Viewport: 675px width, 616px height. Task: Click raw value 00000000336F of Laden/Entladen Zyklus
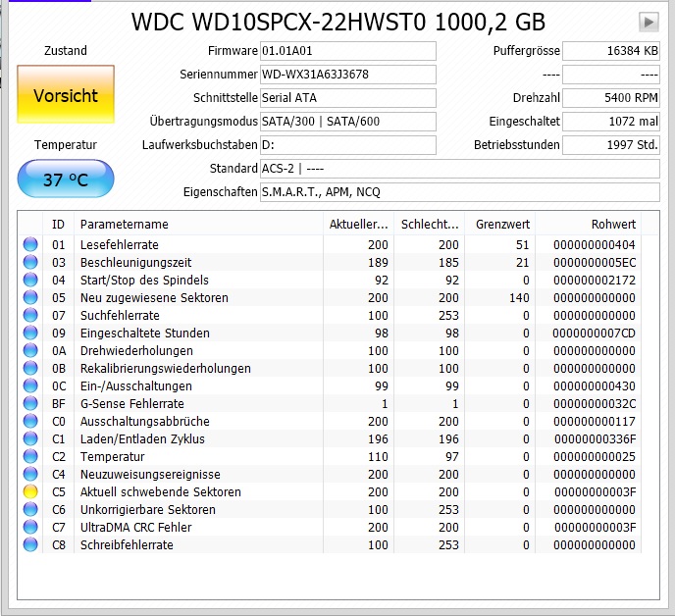[x=595, y=438]
